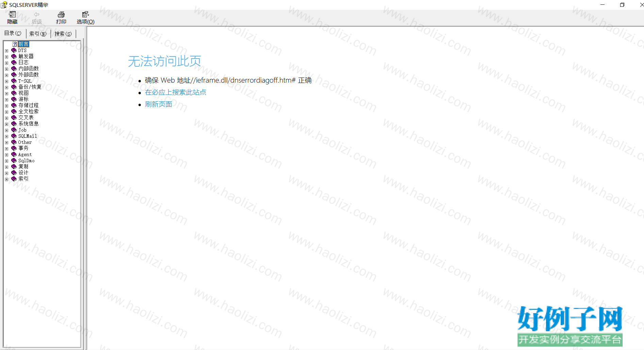Select the 内部函数 tree label
This screenshot has height=350, width=644.
click(x=29, y=69)
